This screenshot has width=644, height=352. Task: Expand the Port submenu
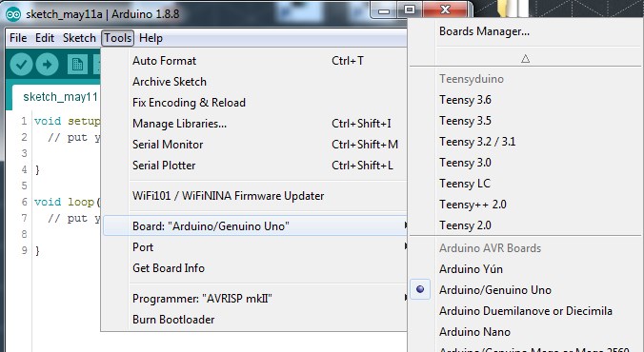click(x=254, y=247)
